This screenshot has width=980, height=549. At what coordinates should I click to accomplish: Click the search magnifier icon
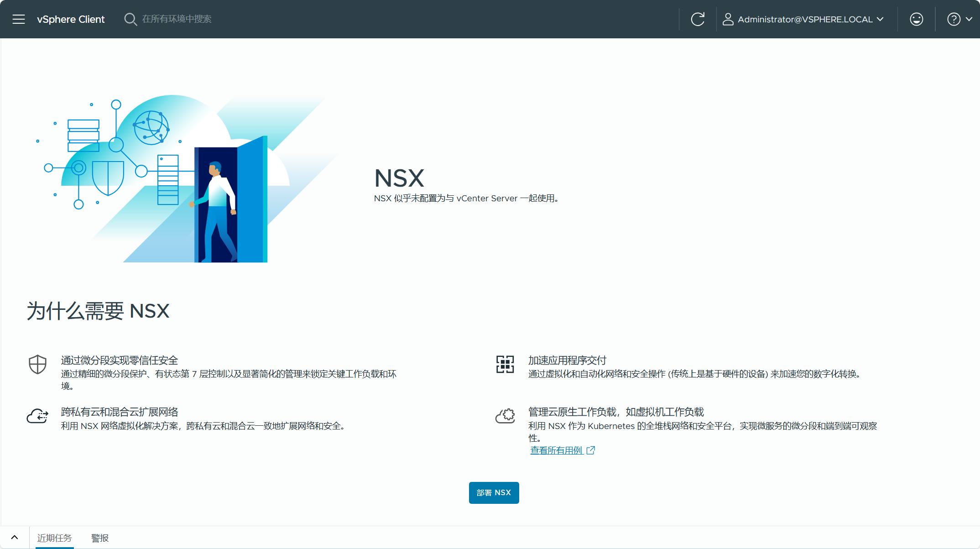pyautogui.click(x=130, y=19)
